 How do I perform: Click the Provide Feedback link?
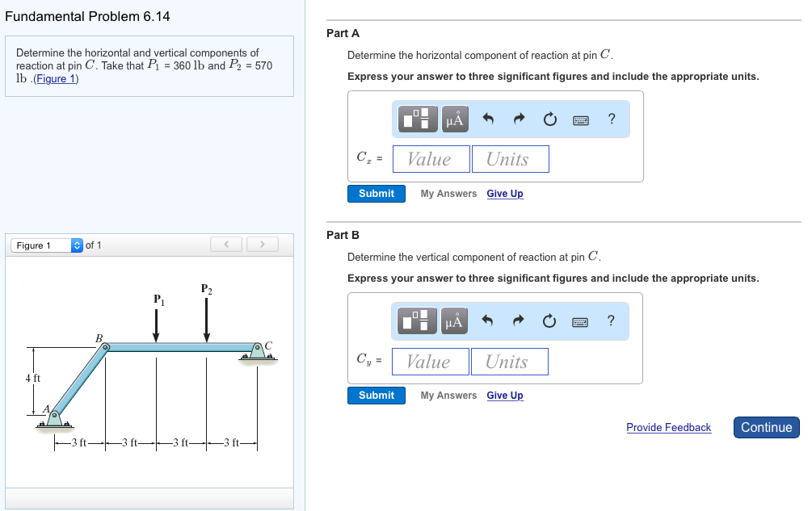(x=668, y=427)
